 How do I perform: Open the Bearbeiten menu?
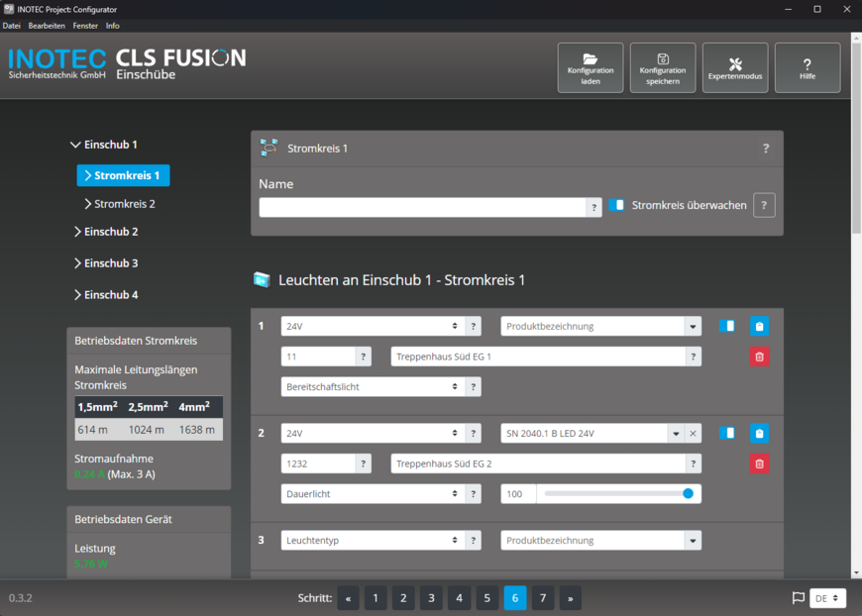pos(46,25)
